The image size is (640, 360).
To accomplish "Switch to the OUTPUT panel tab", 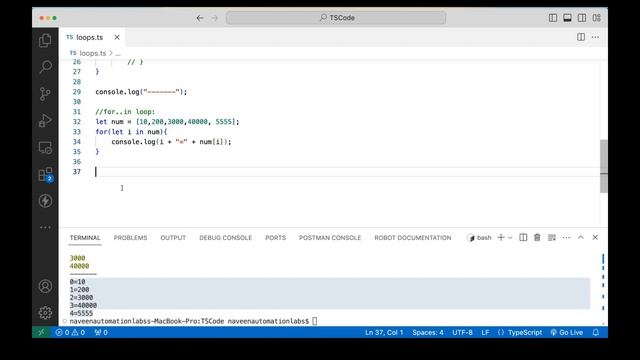I will (x=173, y=238).
